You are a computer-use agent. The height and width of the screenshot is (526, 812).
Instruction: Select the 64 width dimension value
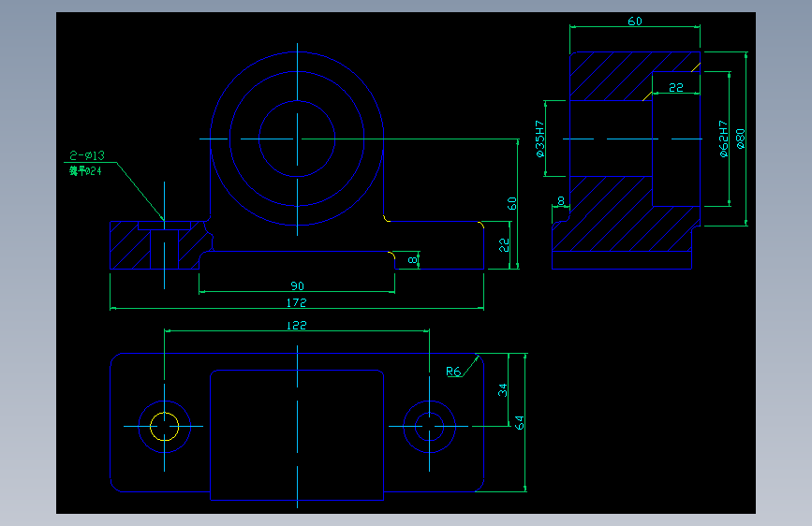tap(520, 422)
